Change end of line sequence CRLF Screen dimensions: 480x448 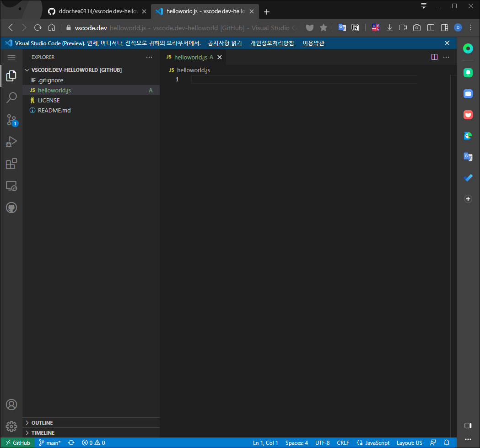[x=343, y=443]
